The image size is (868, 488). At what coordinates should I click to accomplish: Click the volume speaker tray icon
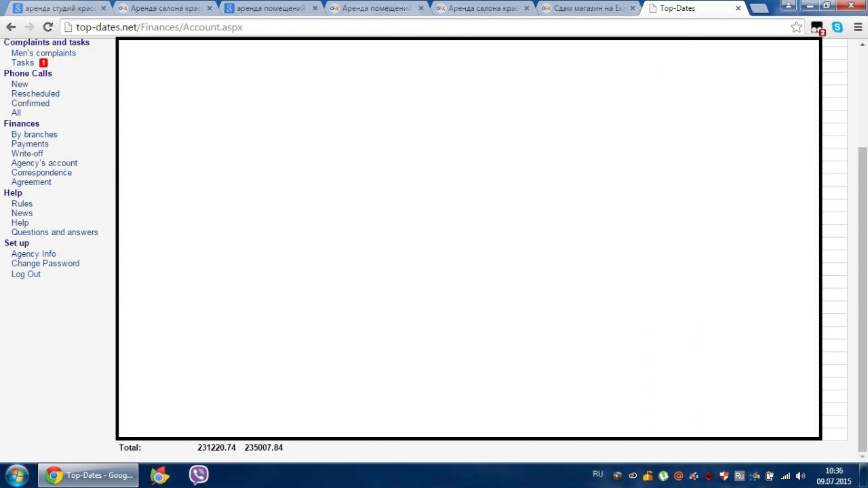[x=800, y=476]
